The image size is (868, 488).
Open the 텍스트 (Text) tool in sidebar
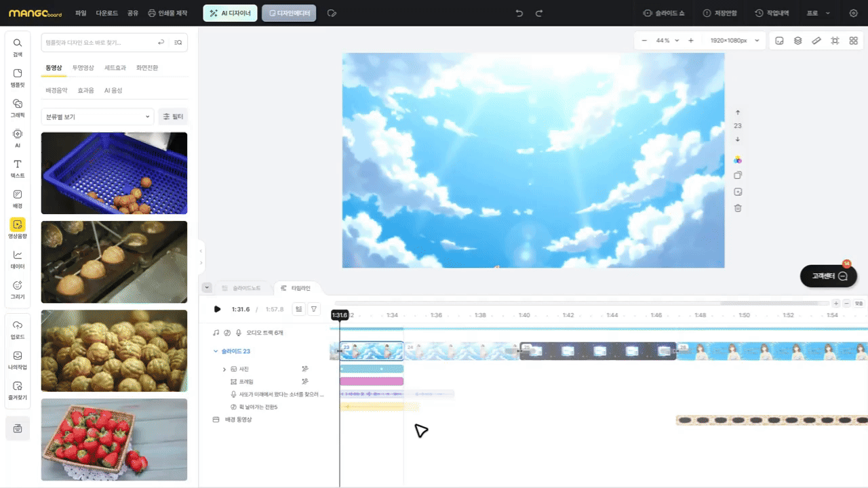[x=18, y=168]
